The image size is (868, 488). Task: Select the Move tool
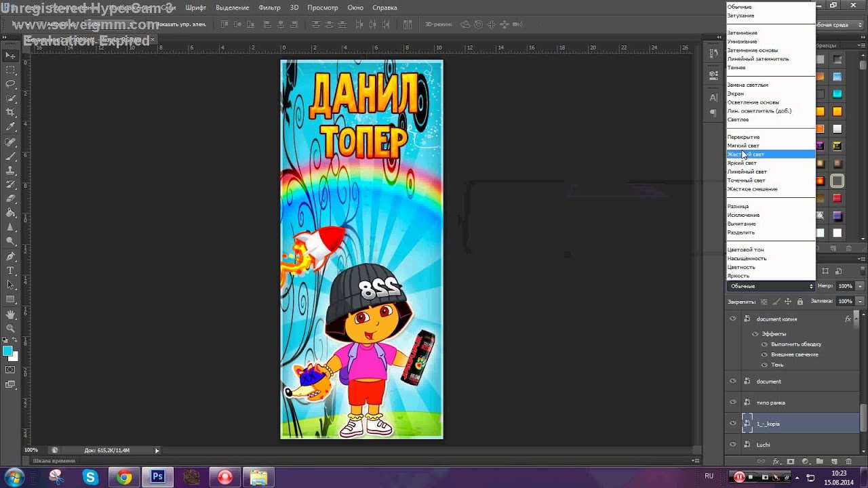tap(10, 55)
